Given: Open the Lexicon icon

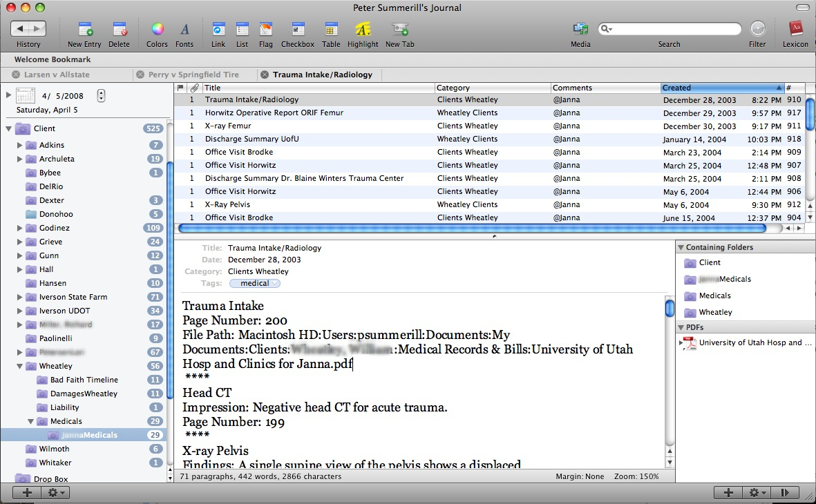Looking at the screenshot, I should tap(795, 29).
